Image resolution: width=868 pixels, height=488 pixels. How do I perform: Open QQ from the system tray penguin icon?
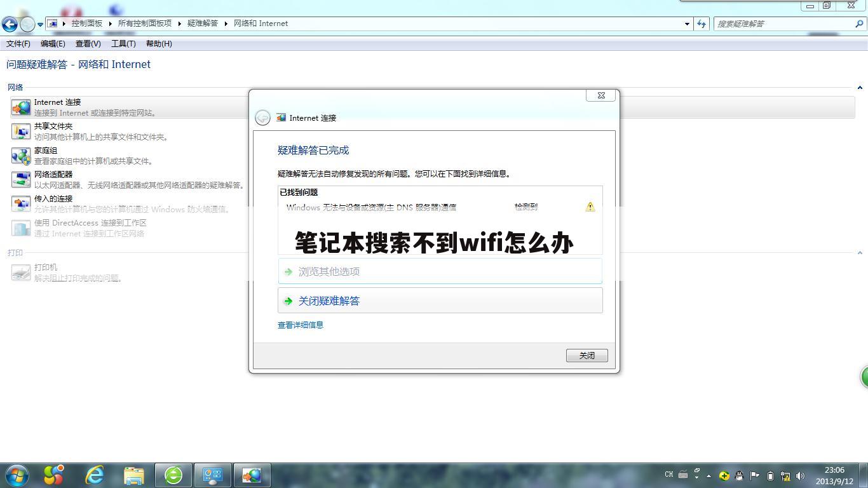point(739,475)
